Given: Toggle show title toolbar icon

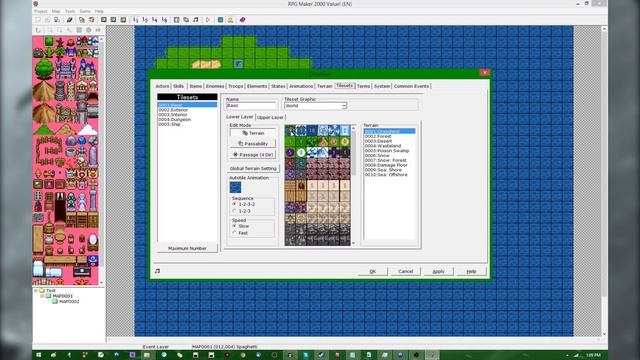Looking at the screenshot, I should pos(230,20).
